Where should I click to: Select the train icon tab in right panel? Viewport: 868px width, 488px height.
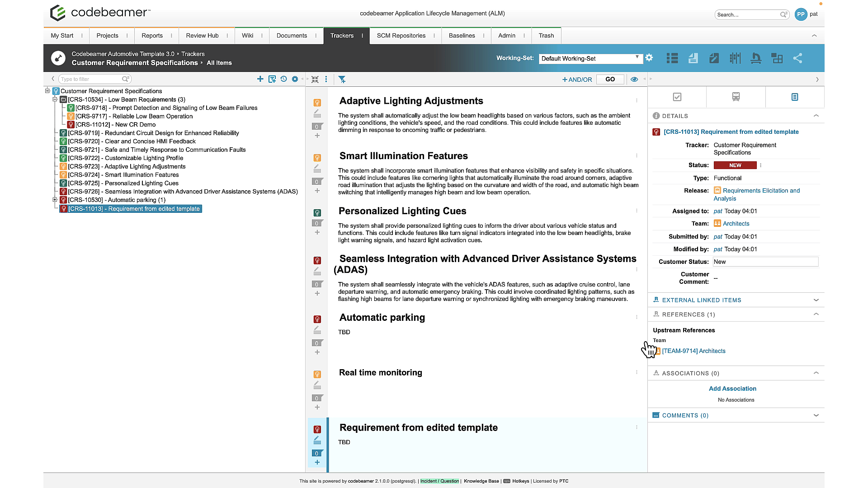pyautogui.click(x=736, y=97)
